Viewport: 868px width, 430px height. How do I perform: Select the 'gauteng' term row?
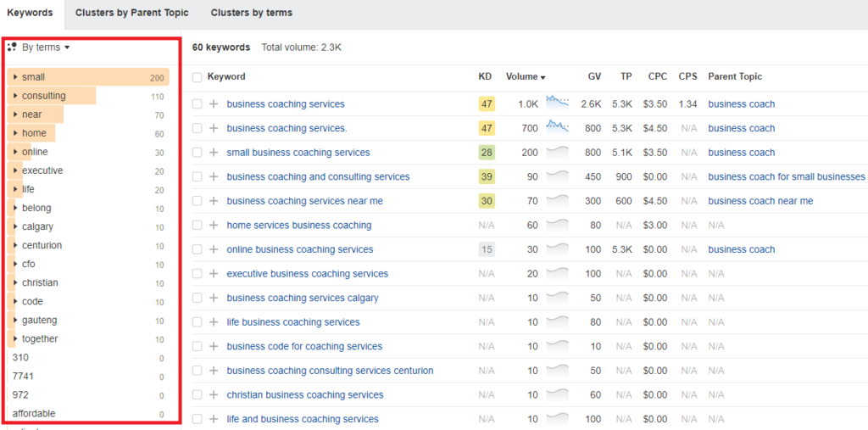click(88, 321)
